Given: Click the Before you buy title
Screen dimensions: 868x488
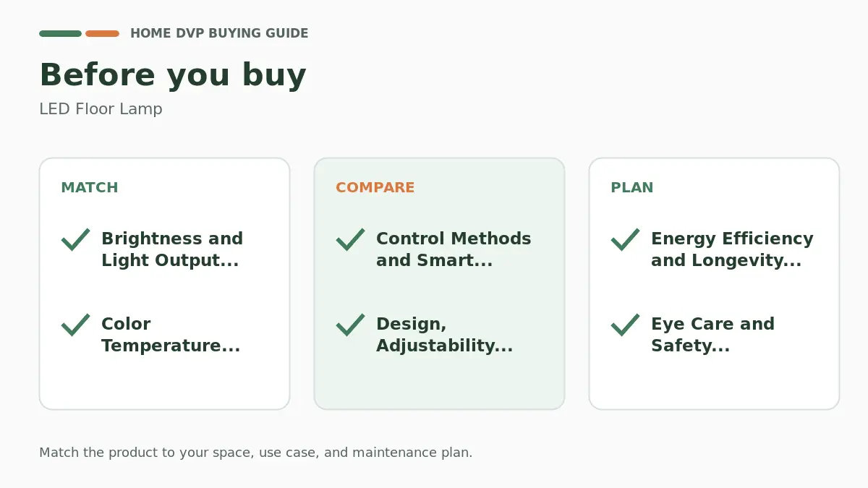Looking at the screenshot, I should 173,75.
